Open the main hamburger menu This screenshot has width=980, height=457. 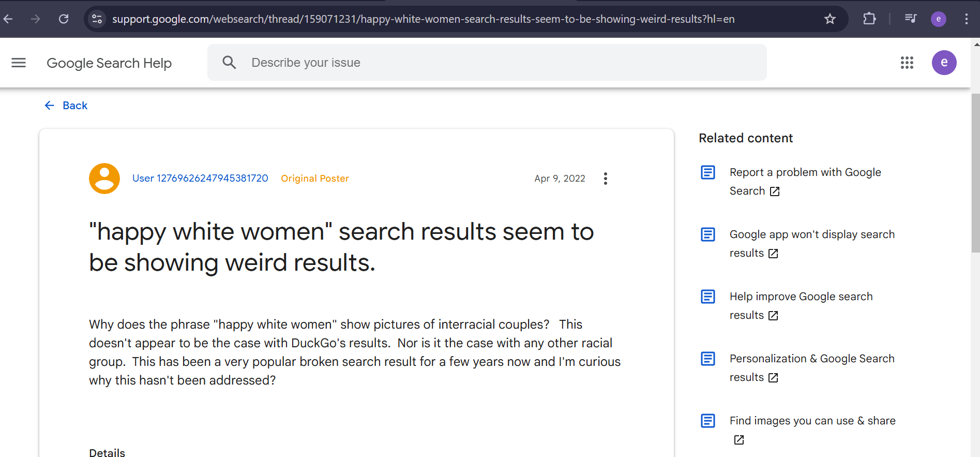pyautogui.click(x=19, y=63)
